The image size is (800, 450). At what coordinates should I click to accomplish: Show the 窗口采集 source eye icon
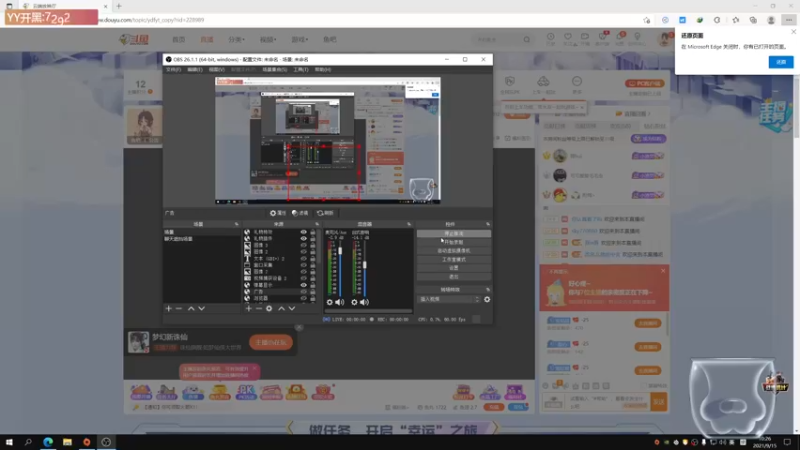pyautogui.click(x=304, y=265)
